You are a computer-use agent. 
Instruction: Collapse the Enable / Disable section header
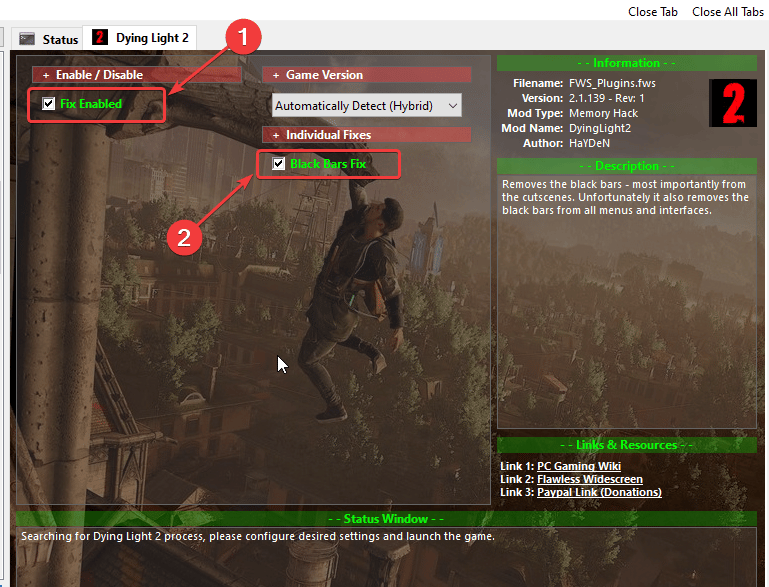(136, 75)
